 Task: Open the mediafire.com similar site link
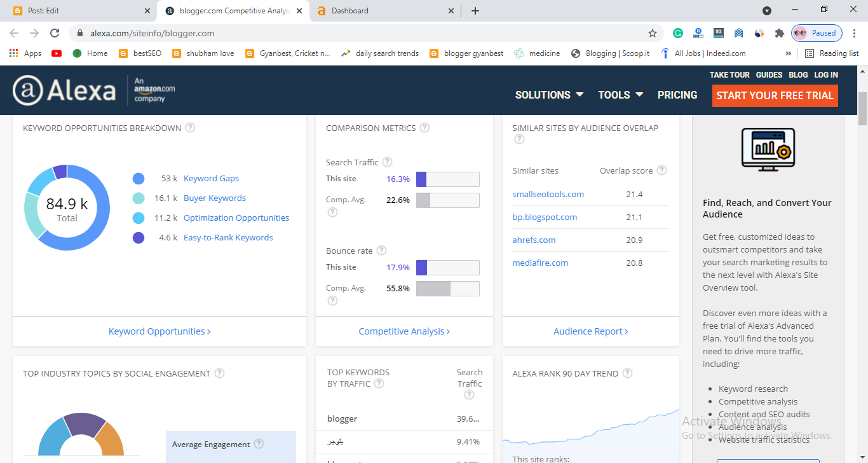click(x=541, y=263)
